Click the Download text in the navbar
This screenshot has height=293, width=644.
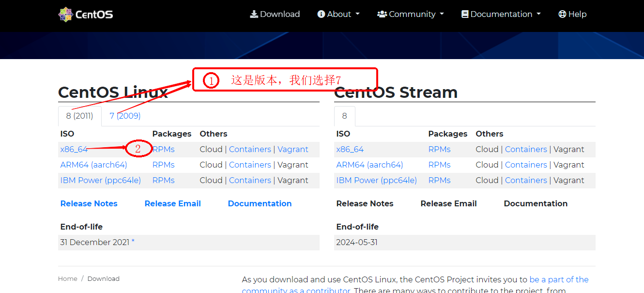(x=280, y=14)
